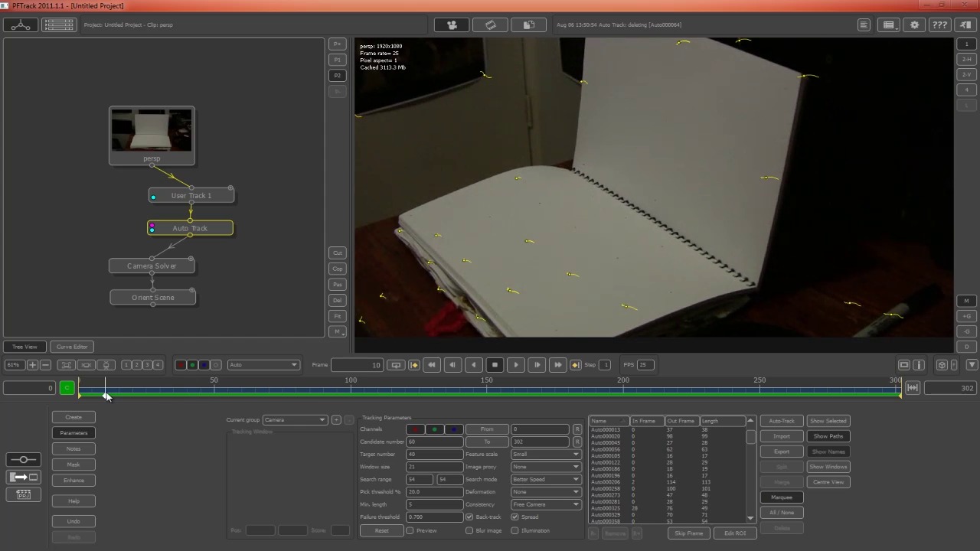Click the film clip icon in top toolbar
This screenshot has width=980, height=551.
(490, 24)
